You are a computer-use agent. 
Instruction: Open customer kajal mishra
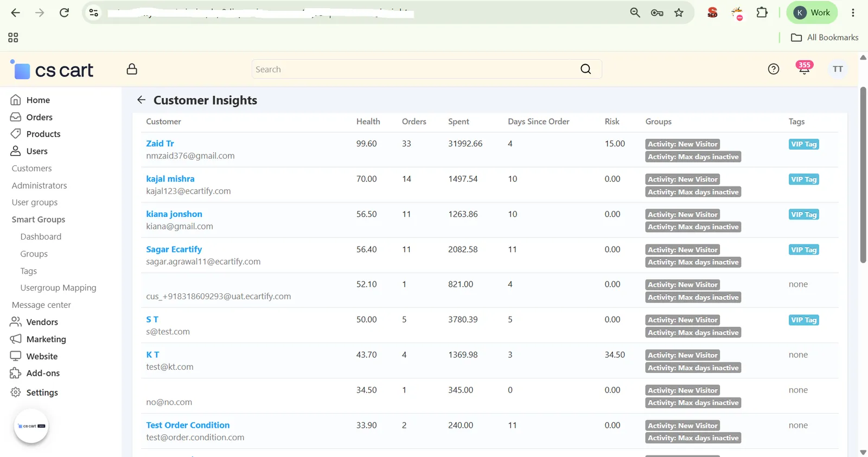[x=170, y=179]
